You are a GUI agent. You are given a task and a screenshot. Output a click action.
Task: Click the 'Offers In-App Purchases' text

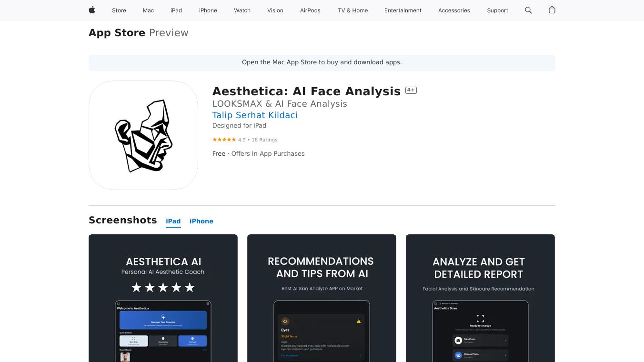[x=268, y=154]
